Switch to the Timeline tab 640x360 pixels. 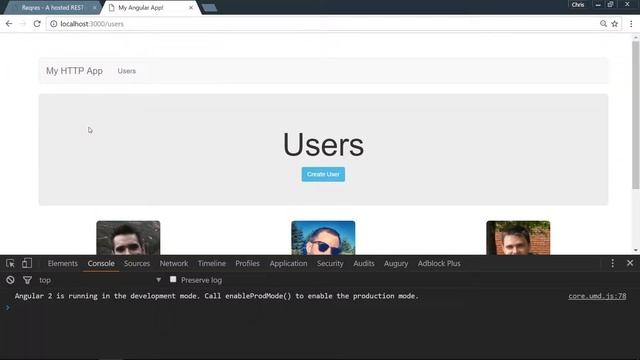coord(211,264)
